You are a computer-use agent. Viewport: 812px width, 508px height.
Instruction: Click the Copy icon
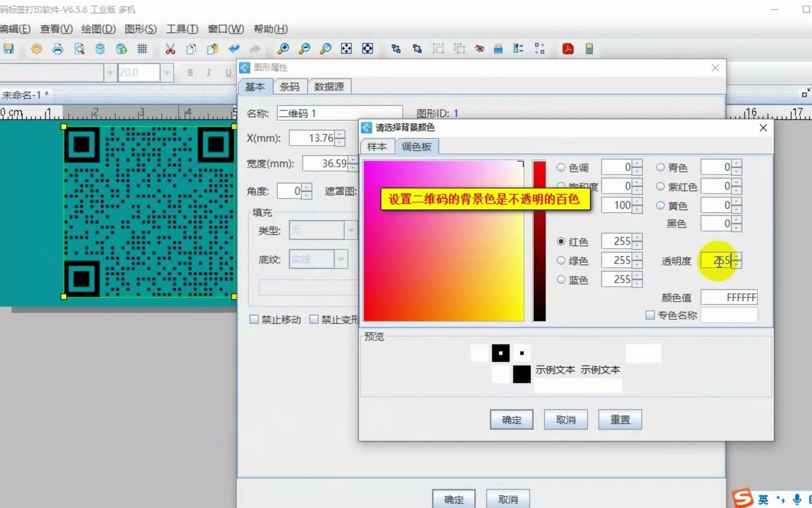click(x=191, y=48)
